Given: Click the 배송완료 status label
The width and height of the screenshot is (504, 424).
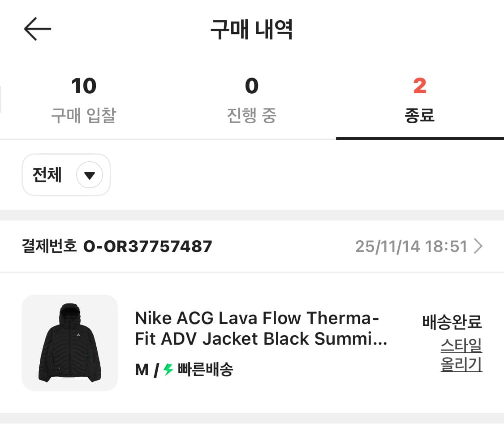Looking at the screenshot, I should pyautogui.click(x=452, y=323).
